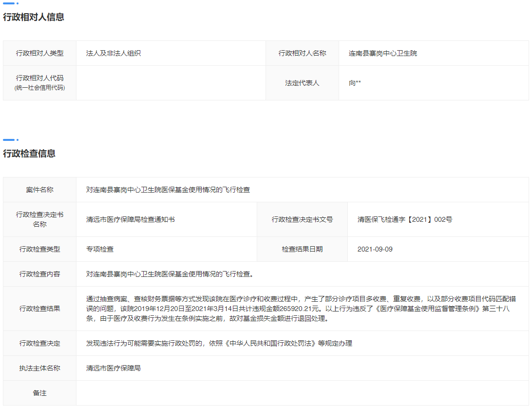Viewport: 532px width, 409px height.
Task: Click the 法人及非法人组织 type value
Action: point(114,53)
